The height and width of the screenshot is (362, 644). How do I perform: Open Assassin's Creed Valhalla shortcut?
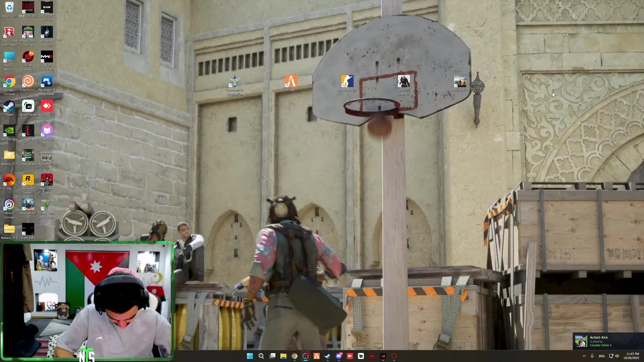click(x=404, y=84)
